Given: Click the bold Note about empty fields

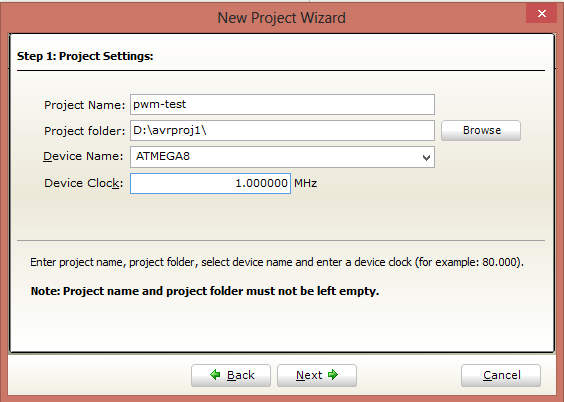Looking at the screenshot, I should click(x=205, y=291).
